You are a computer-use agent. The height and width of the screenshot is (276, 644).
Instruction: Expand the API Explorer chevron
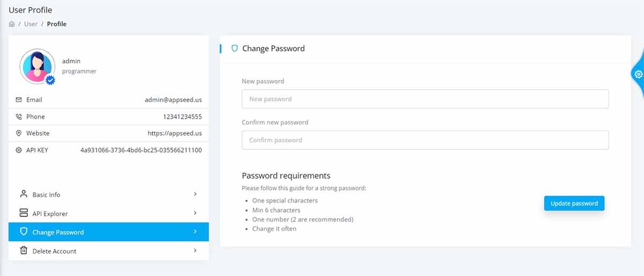click(195, 213)
